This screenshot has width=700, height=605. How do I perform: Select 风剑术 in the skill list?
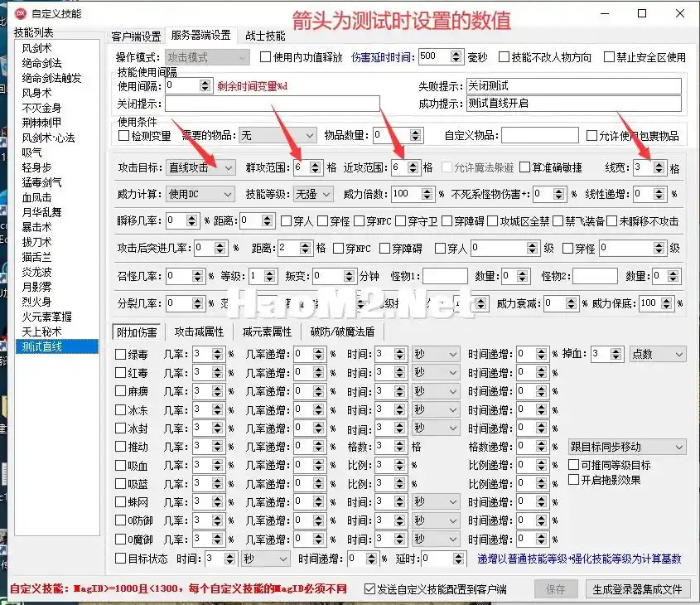[x=36, y=48]
